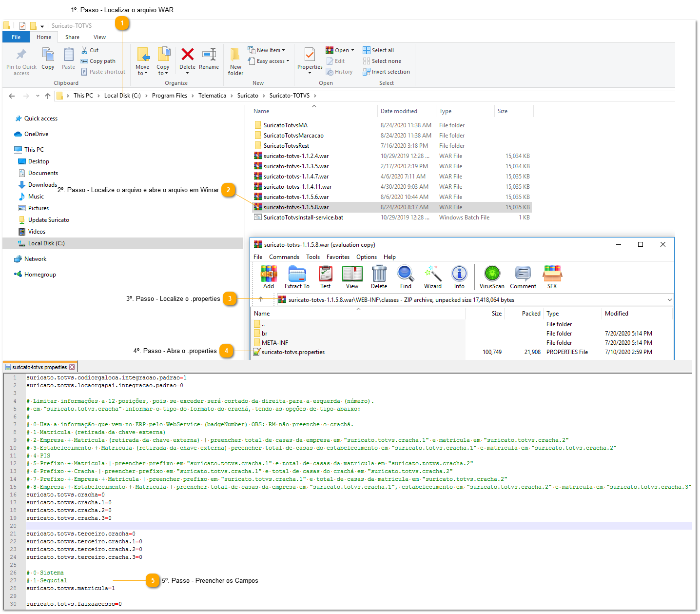Image resolution: width=700 pixels, height=614 pixels.
Task: Click Select all in the ribbon
Action: (x=383, y=50)
